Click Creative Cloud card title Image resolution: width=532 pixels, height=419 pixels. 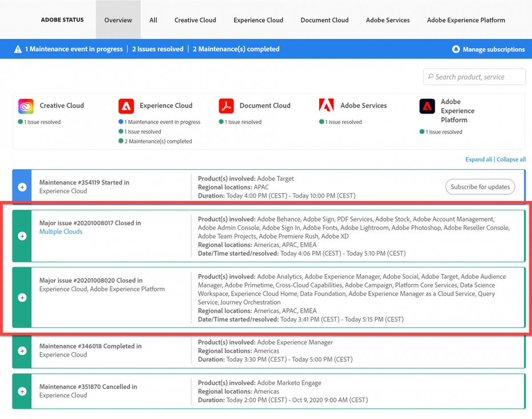coord(62,105)
